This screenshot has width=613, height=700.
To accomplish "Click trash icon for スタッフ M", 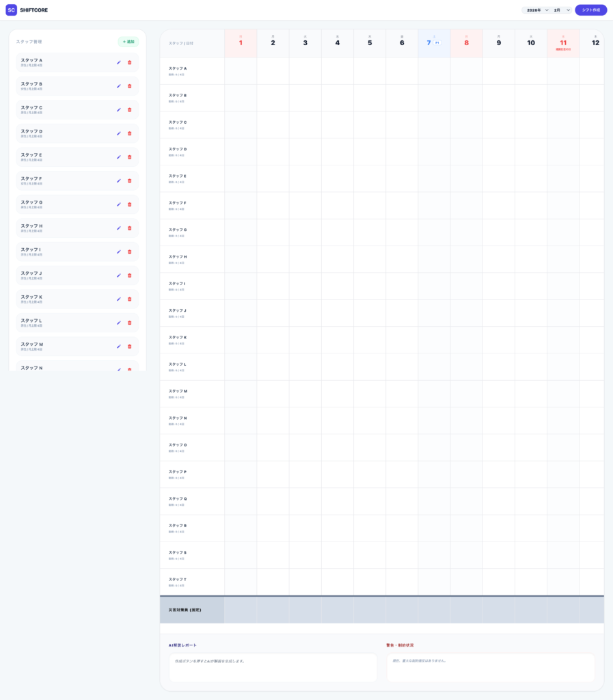I will (129, 347).
